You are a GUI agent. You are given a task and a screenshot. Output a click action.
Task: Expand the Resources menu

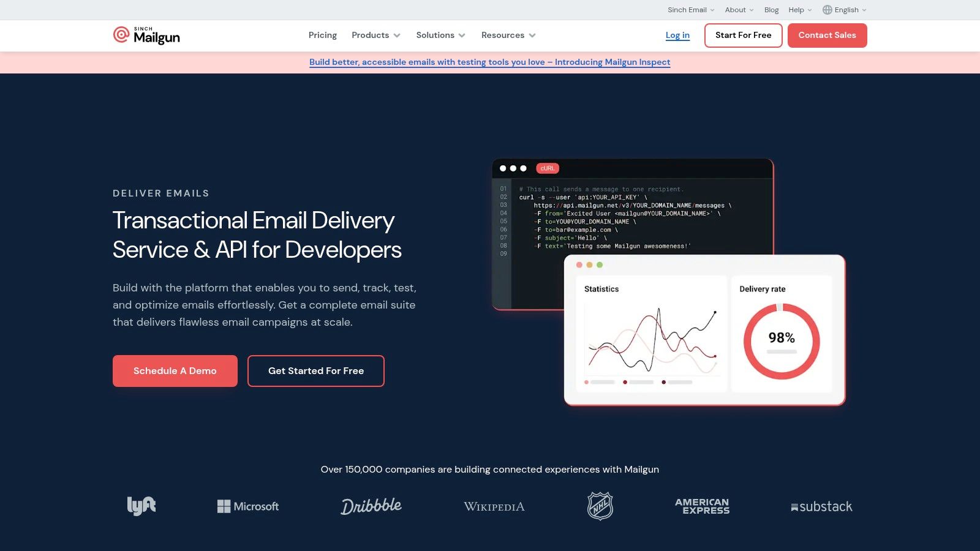pos(508,35)
